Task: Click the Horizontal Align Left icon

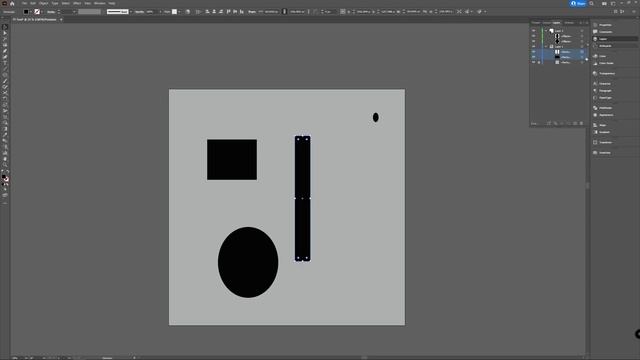Action: (207, 12)
